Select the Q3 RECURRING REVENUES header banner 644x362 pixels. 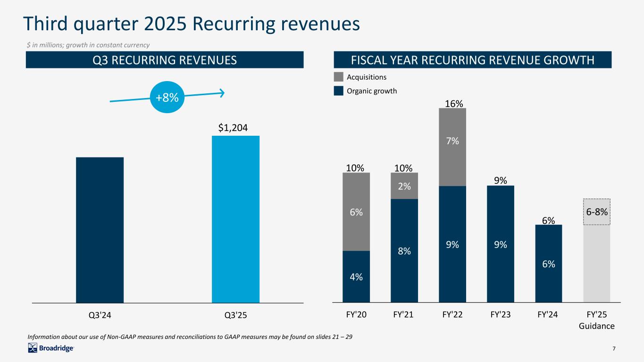(x=164, y=60)
